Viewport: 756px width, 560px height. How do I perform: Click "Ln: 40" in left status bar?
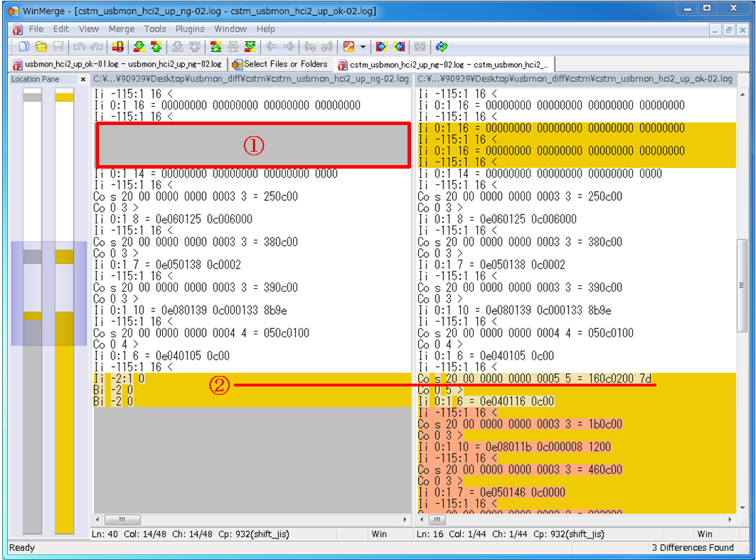point(105,534)
